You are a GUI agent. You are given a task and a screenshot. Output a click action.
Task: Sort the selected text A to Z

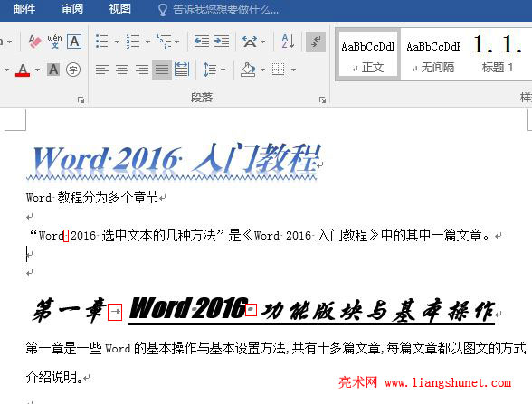(288, 42)
